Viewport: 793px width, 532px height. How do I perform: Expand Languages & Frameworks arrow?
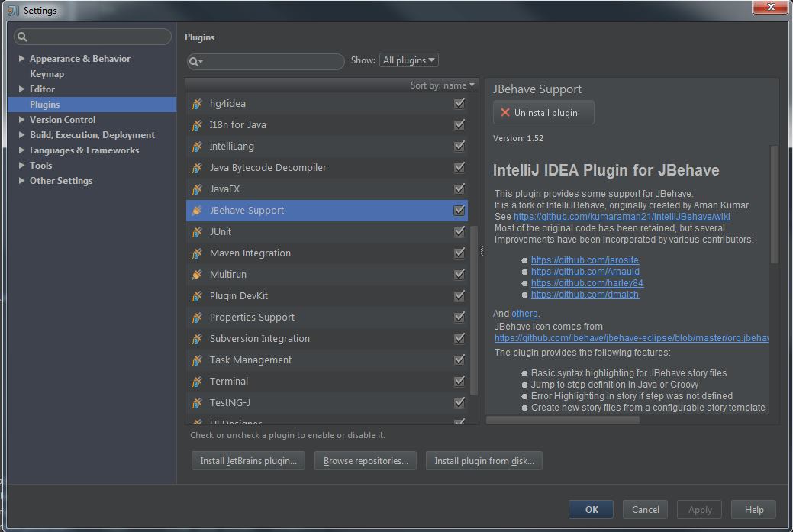(21, 150)
